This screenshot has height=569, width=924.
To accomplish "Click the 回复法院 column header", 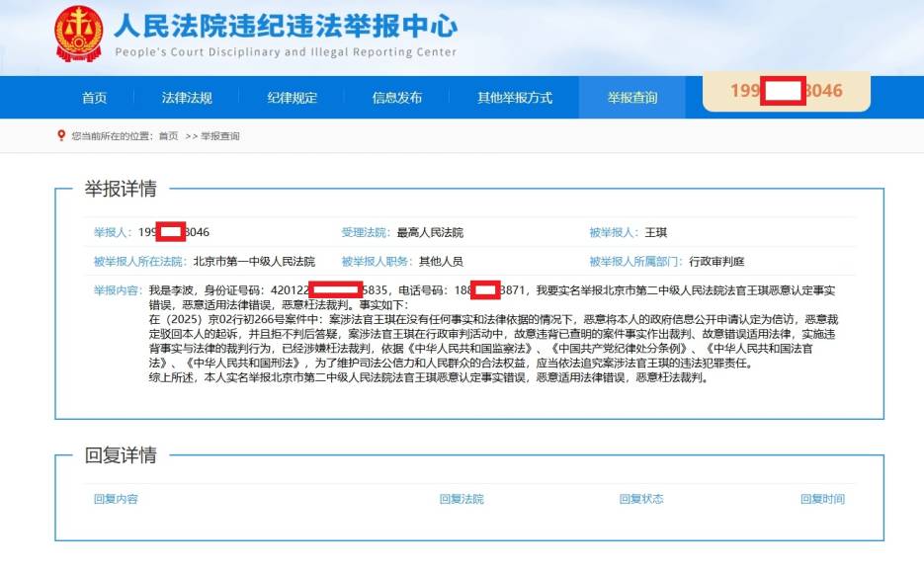I will 459,500.
